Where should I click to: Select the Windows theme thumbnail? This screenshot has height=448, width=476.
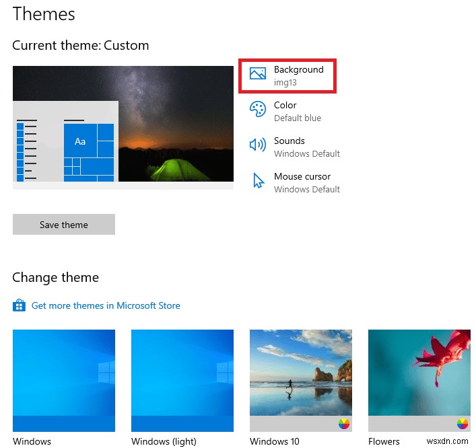(64, 380)
